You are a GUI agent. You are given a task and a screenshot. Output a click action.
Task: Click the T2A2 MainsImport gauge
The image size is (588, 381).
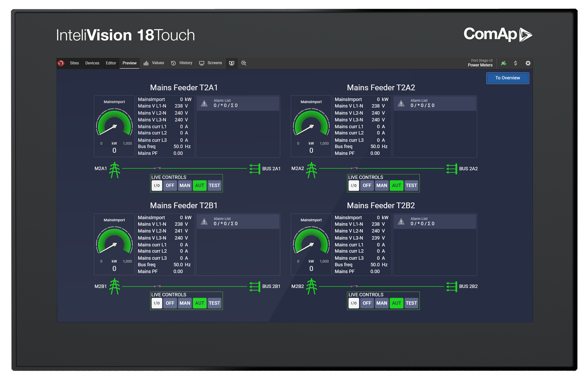[311, 126]
